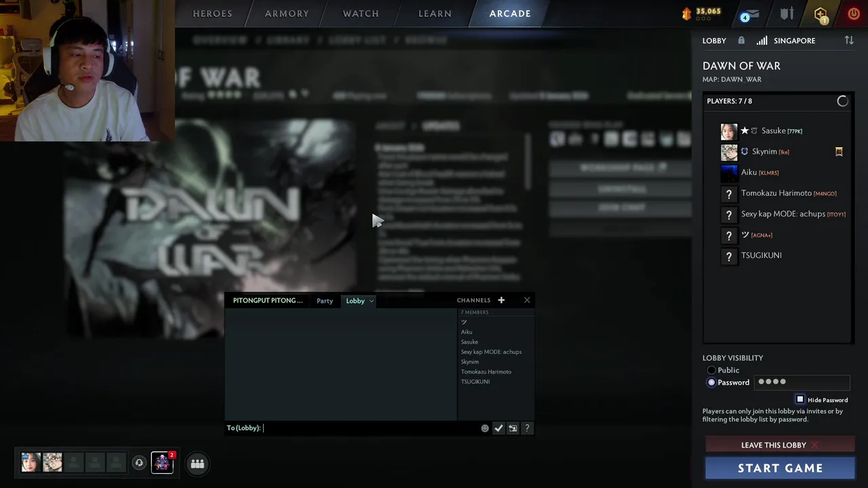
Task: Click the chat help question mark icon
Action: [527, 428]
